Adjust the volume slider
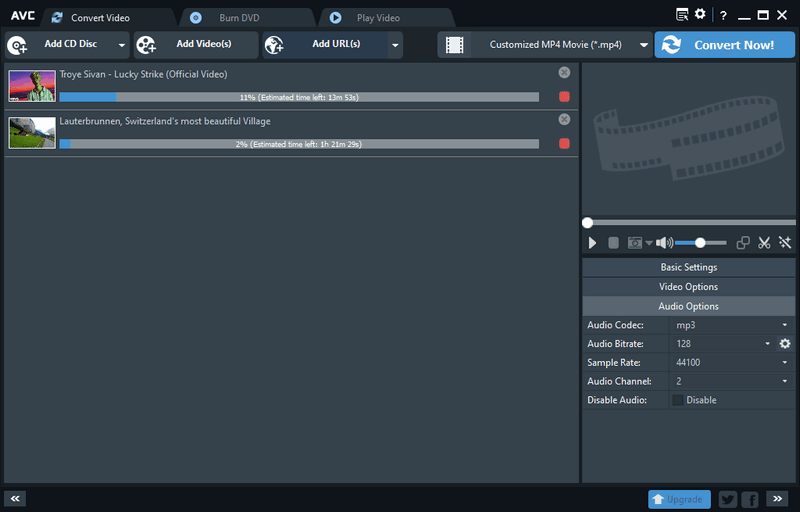 click(701, 243)
